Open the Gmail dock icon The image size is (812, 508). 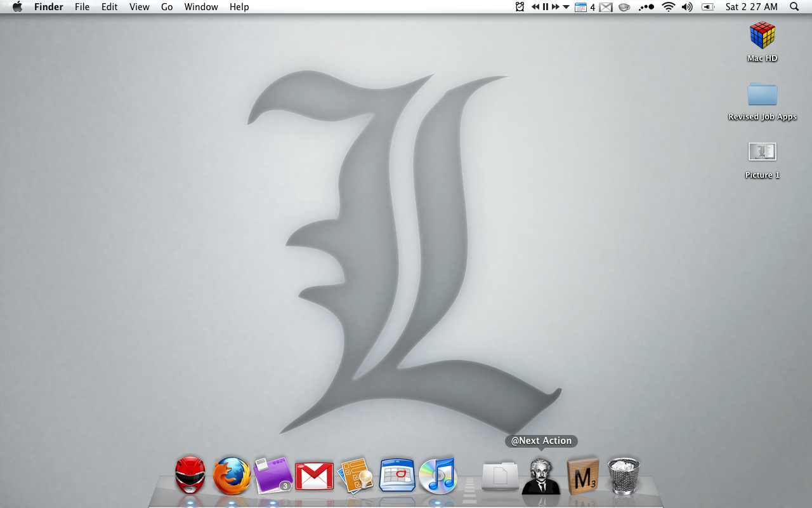pyautogui.click(x=314, y=476)
